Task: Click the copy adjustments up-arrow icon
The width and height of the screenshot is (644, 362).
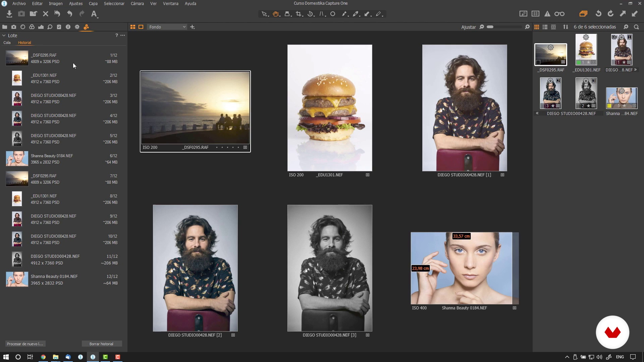Action: click(x=623, y=14)
